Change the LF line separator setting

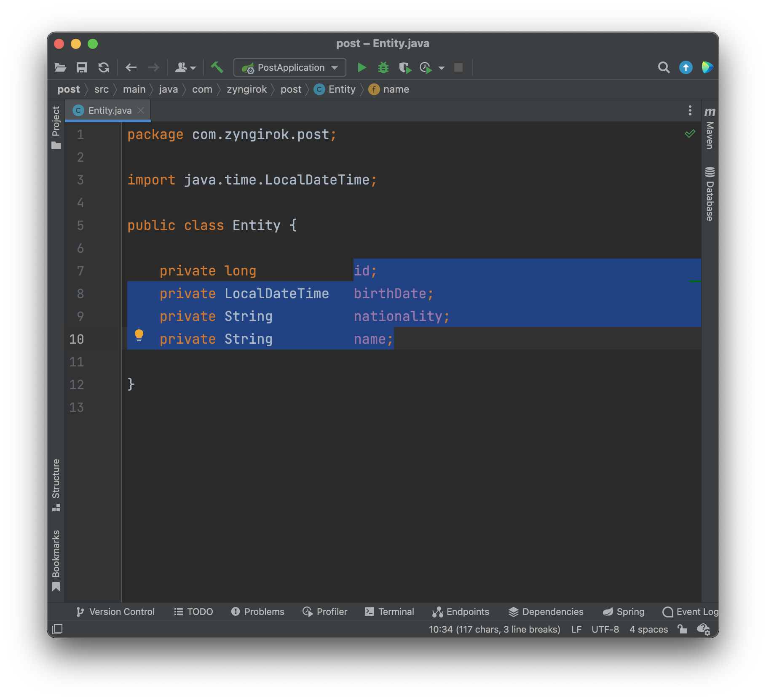coord(576,629)
